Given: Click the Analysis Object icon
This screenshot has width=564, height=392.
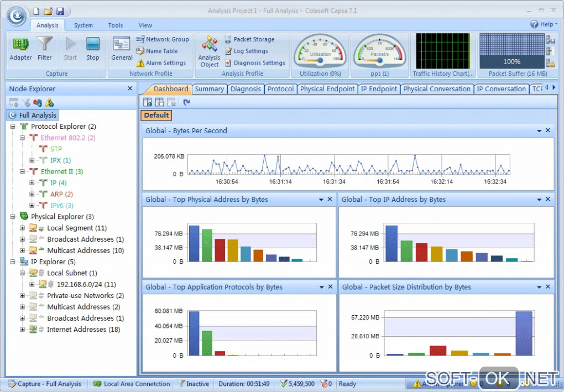Looking at the screenshot, I should pyautogui.click(x=210, y=51).
